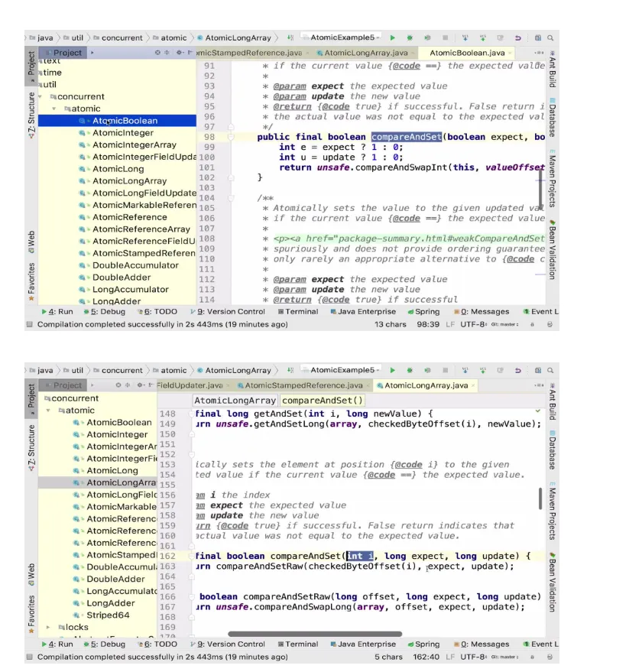
Task: Switch to the AtomicBoolean.java editor tab
Action: tap(467, 53)
